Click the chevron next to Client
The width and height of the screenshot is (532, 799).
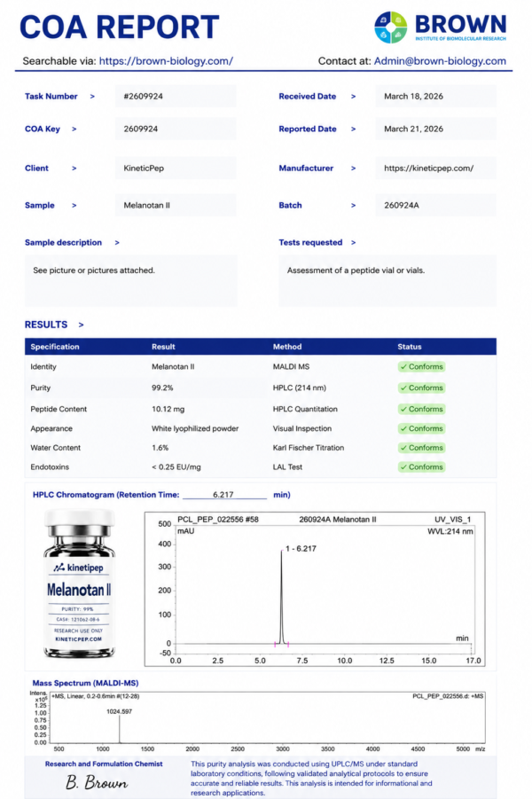[x=74, y=168]
